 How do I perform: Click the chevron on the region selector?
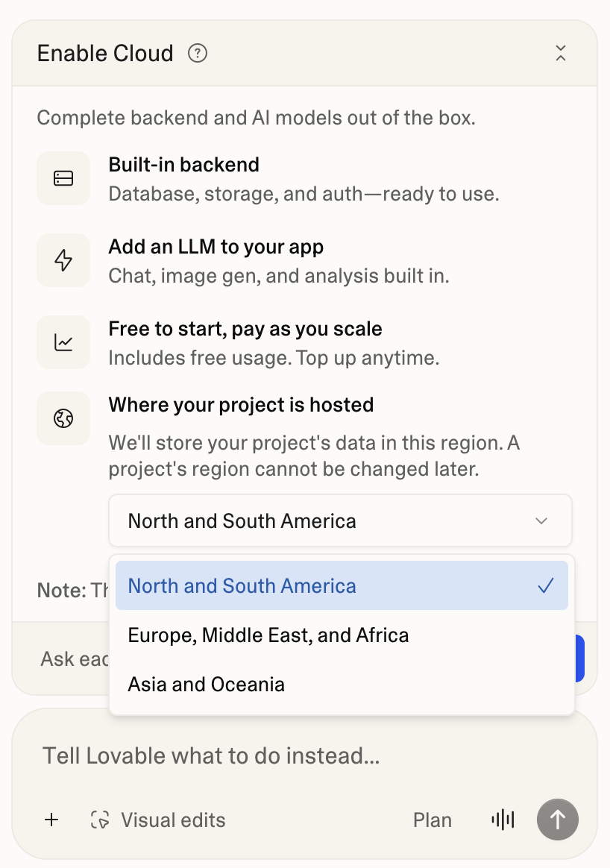coord(541,521)
